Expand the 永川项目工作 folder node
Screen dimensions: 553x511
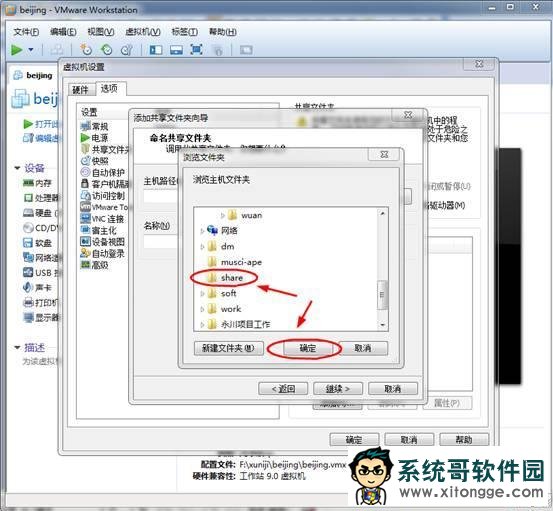point(202,324)
